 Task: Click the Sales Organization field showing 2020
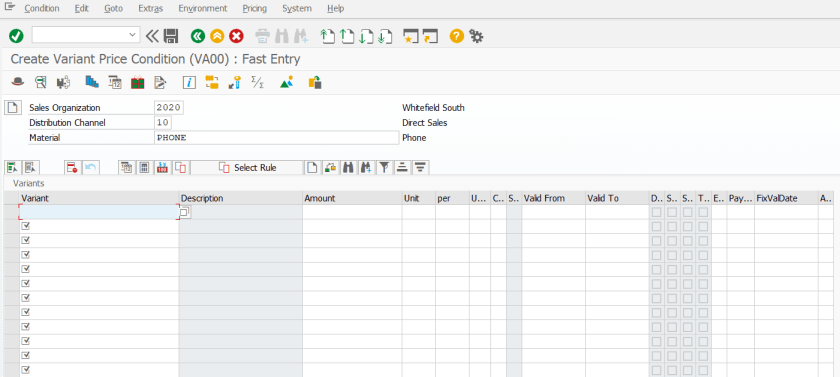click(168, 108)
